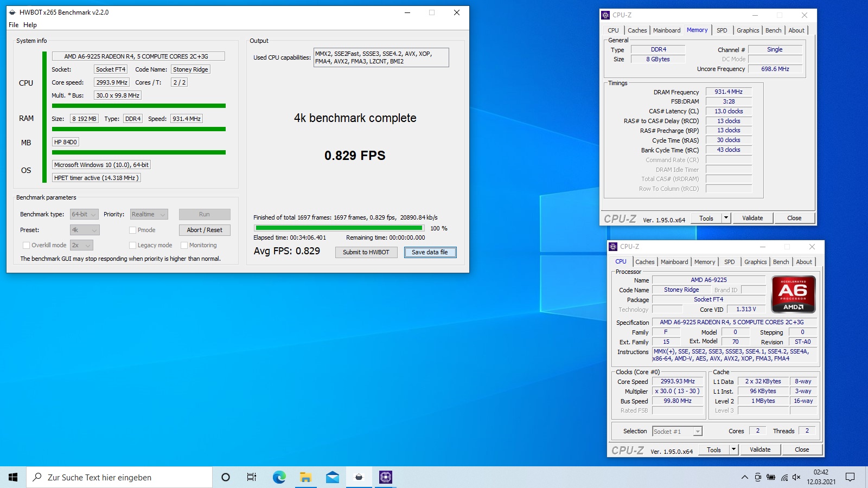Open the File menu in HWBOT
The image size is (868, 488).
point(14,25)
